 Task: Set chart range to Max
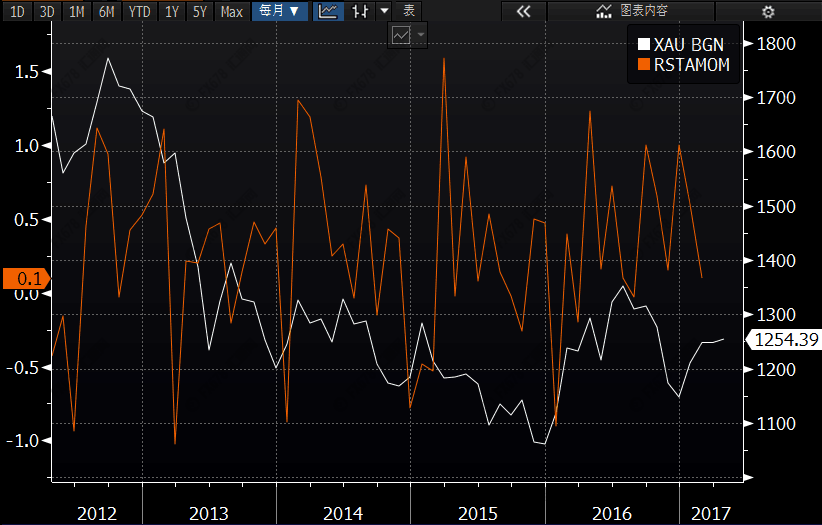(231, 11)
